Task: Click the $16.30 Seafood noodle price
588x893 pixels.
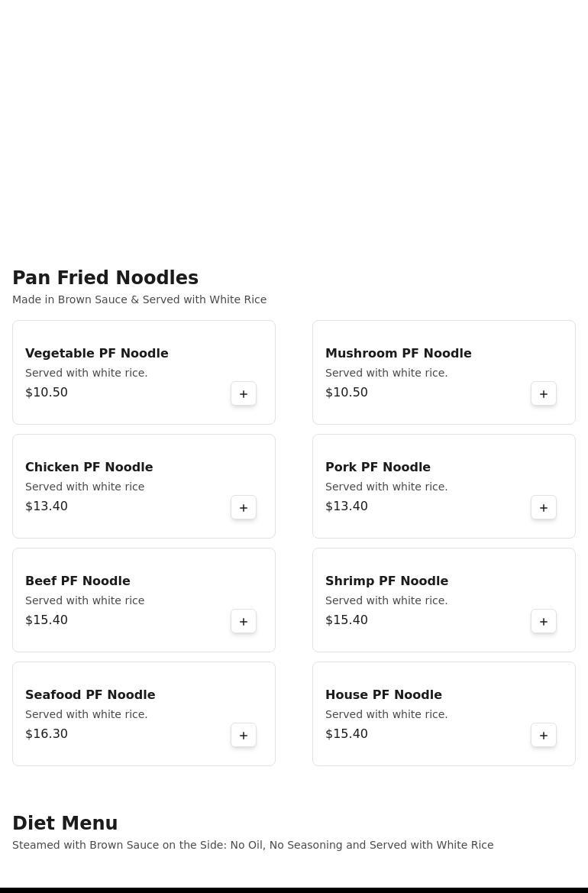Action: coord(46,733)
